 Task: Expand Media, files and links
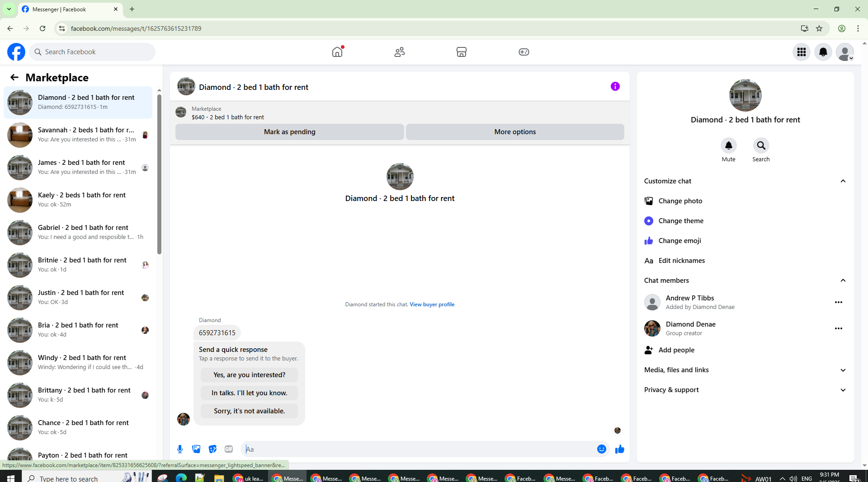point(745,370)
